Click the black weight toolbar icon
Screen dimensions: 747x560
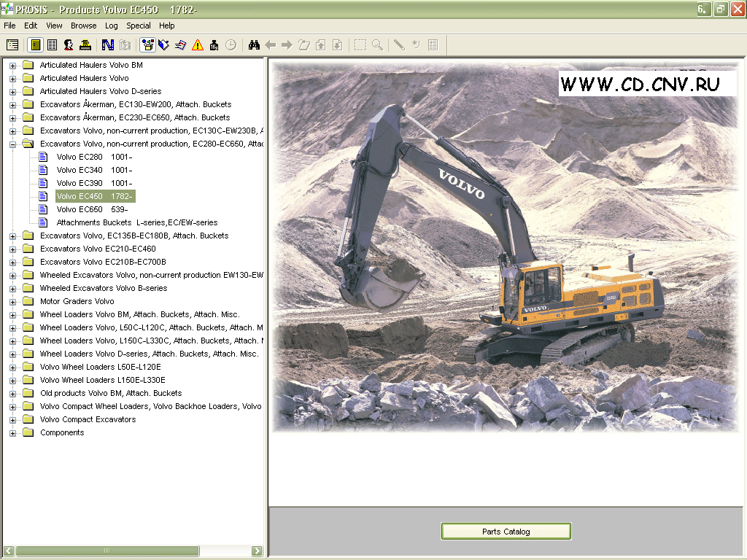[214, 45]
